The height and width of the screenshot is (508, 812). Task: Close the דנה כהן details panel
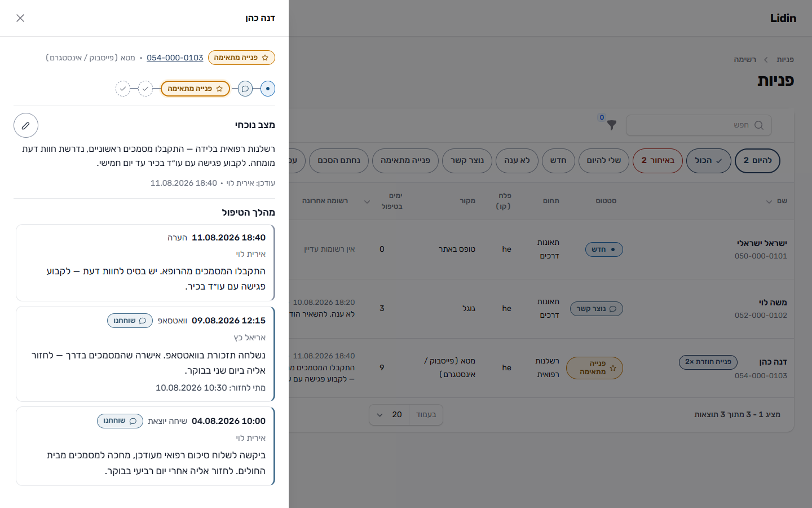click(20, 18)
